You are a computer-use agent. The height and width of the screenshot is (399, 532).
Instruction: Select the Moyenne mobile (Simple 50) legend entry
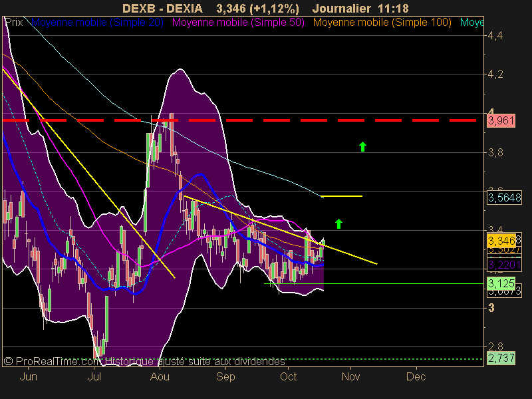(x=238, y=23)
